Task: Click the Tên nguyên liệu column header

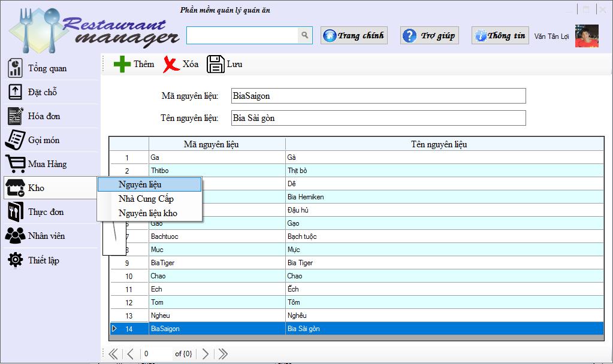Action: pos(445,144)
